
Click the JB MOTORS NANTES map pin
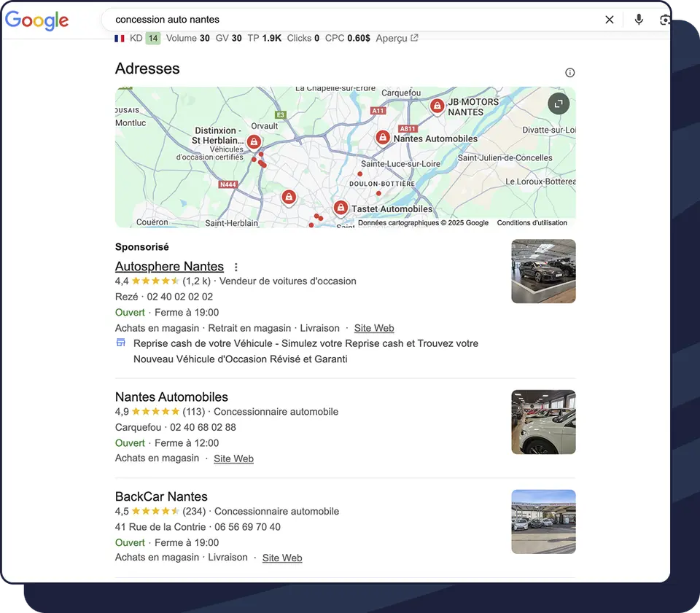437,106
